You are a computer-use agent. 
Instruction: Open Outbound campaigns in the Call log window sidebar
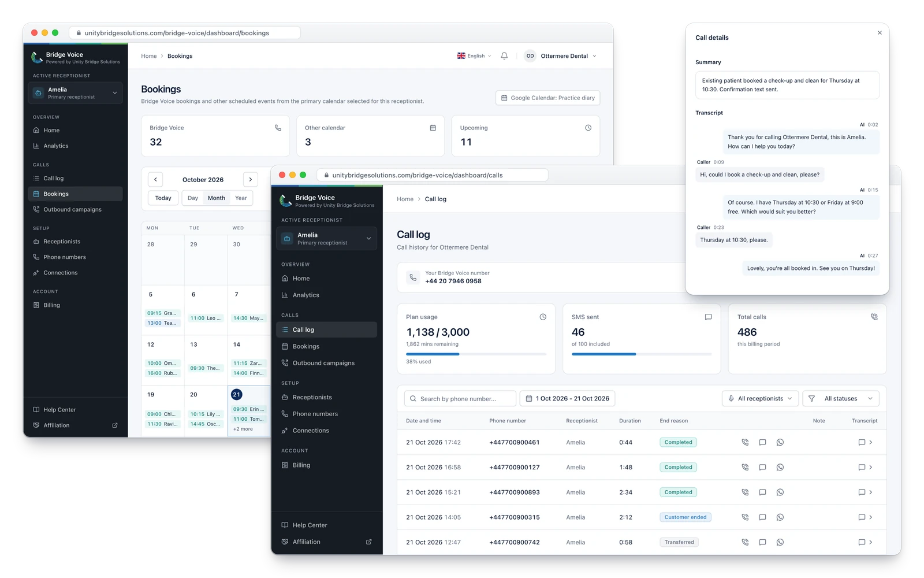coord(327,363)
